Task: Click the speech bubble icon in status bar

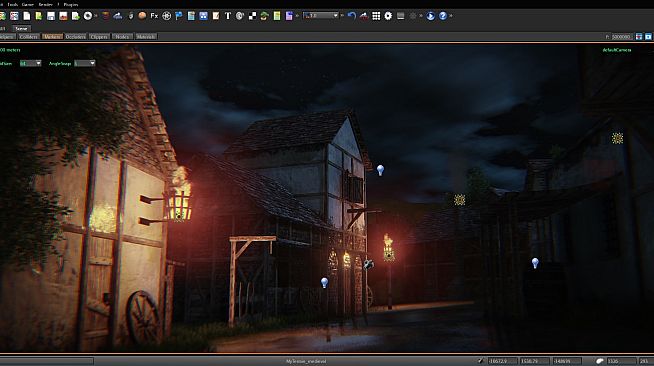Action: tap(599, 361)
